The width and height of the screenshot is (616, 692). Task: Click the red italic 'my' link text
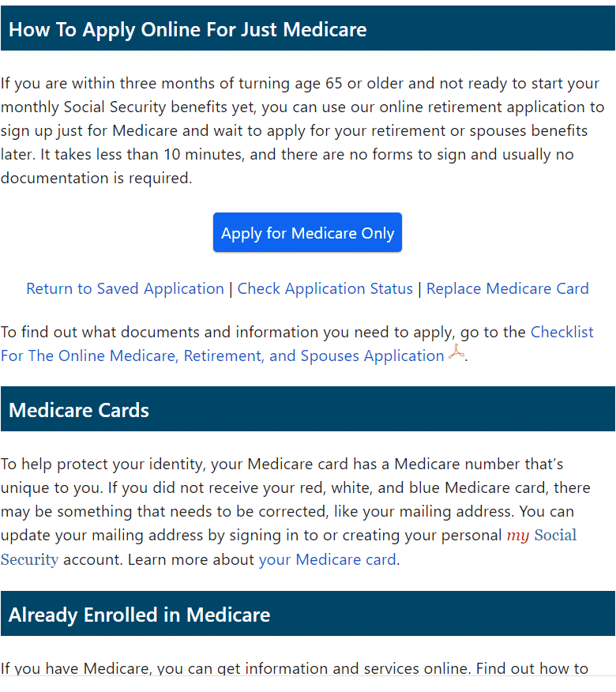(517, 536)
